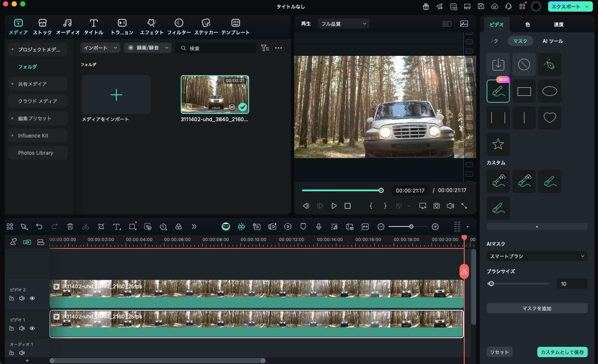Screen dimensions: 598x364
Task: Select the single line mask
Action: point(524,117)
